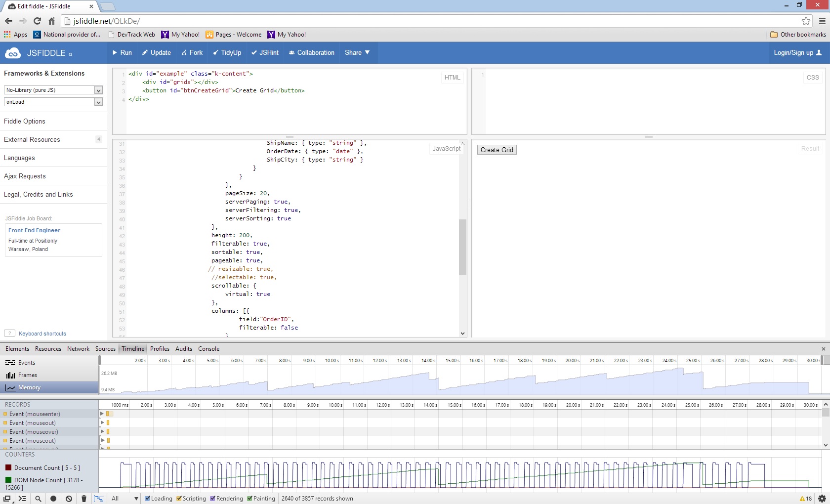Show the DevTools console drawer icon
This screenshot has height=504, width=830.
coord(22,499)
